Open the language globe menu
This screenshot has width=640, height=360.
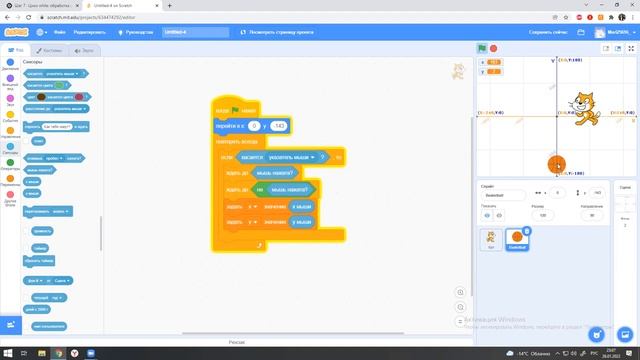click(42, 32)
